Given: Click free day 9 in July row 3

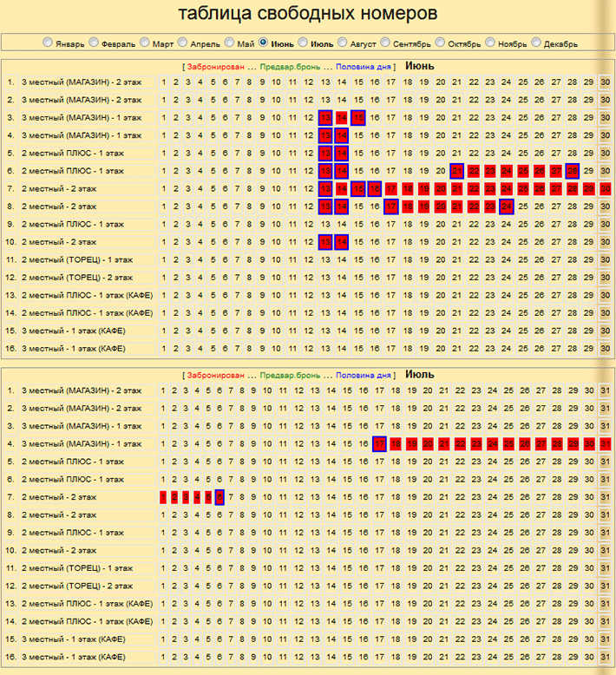Looking at the screenshot, I should (253, 426).
